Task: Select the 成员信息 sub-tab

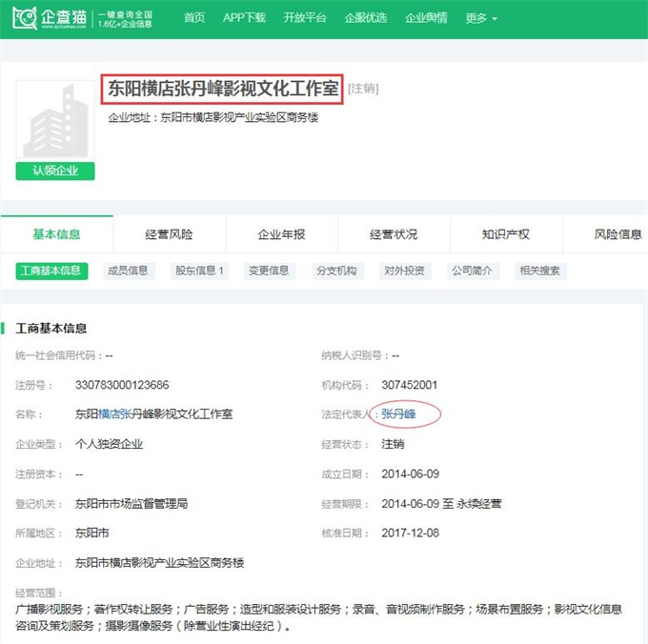Action: coord(128,271)
